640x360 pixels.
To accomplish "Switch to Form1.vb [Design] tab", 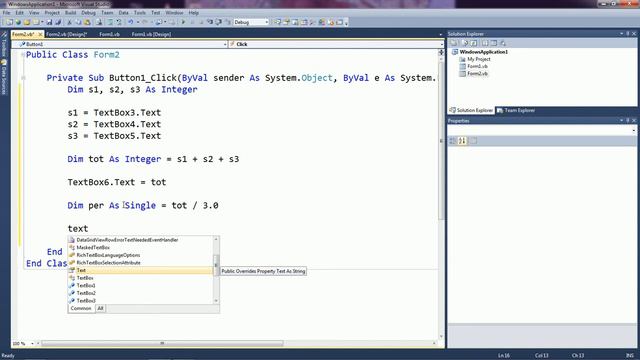I will tap(151, 34).
